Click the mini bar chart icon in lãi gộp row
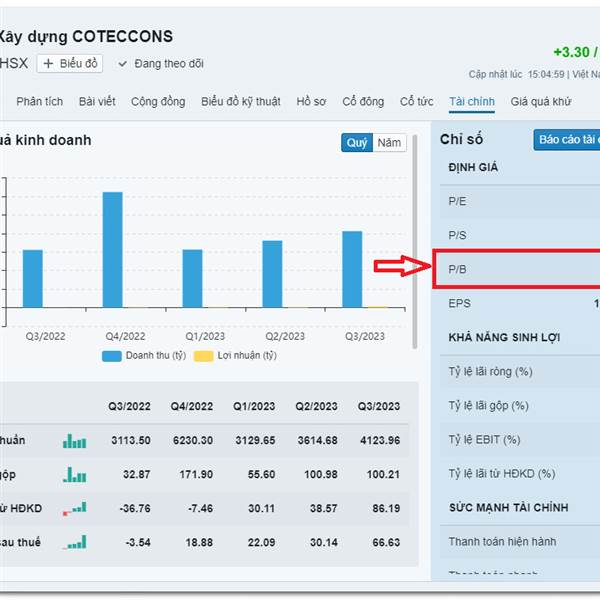Screen dimensions: 600x600 75,474
